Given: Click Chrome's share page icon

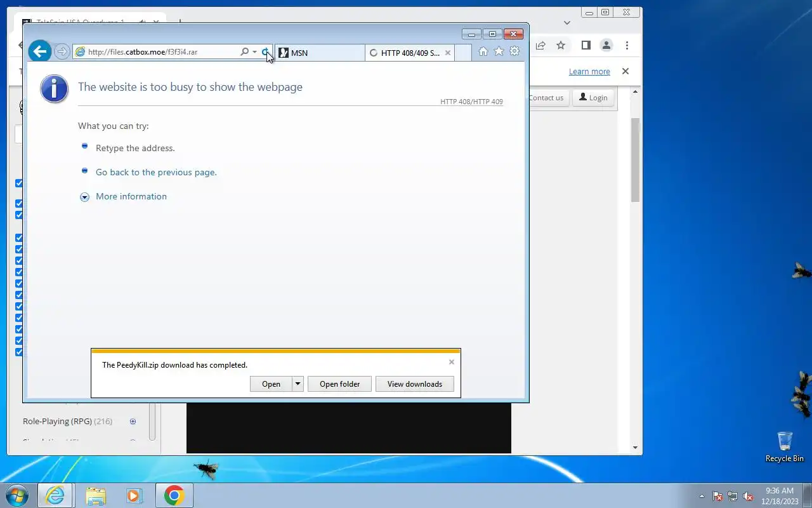Looking at the screenshot, I should [540, 45].
